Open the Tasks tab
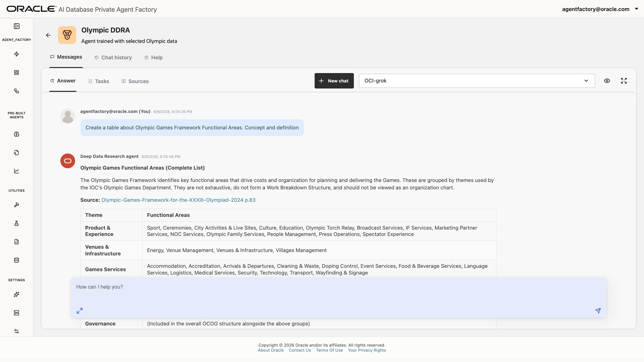The image size is (644, 362). (x=99, y=81)
